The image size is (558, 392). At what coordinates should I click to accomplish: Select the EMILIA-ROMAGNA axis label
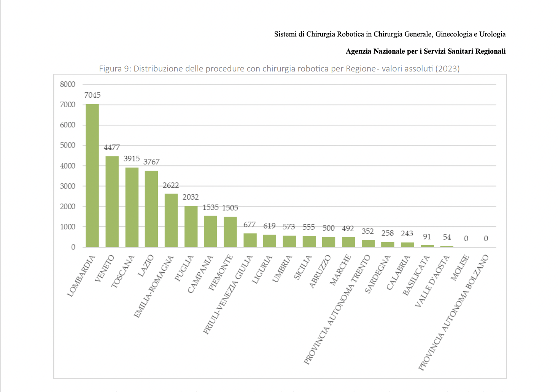point(154,286)
